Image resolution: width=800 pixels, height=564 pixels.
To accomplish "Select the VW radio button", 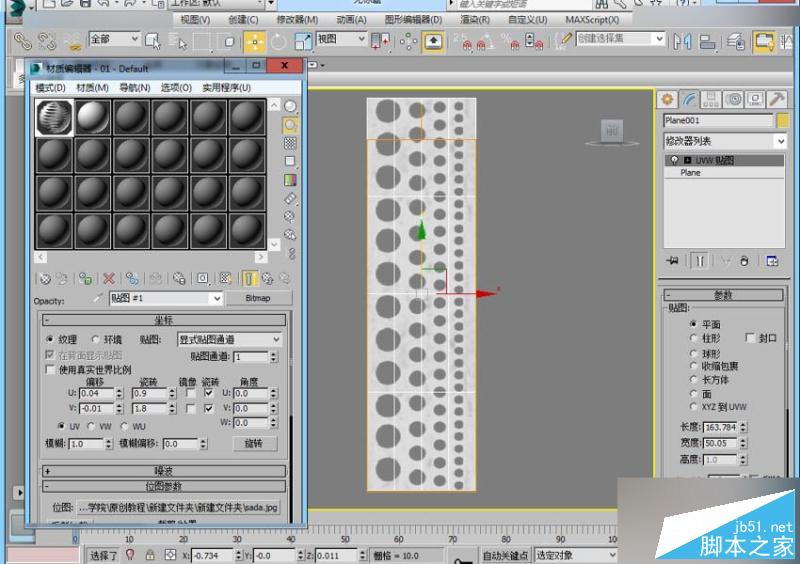I will point(91,426).
